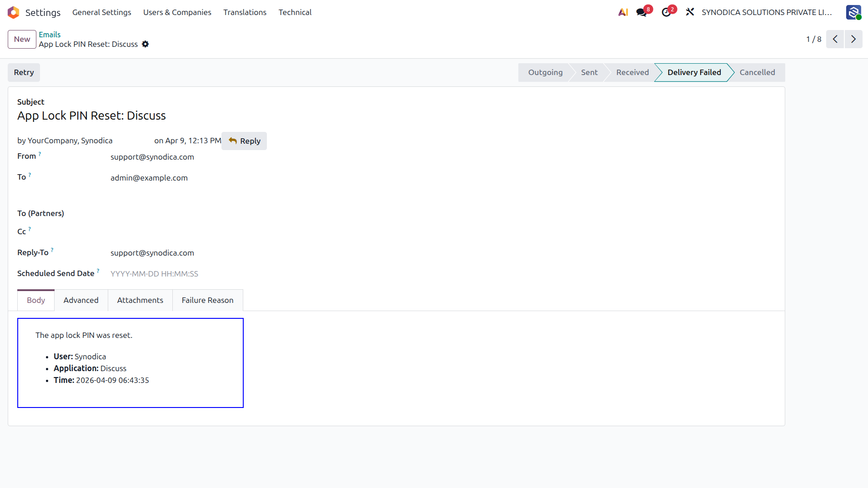This screenshot has height=488, width=868.
Task: Go to the next record arrow
Action: tap(853, 39)
